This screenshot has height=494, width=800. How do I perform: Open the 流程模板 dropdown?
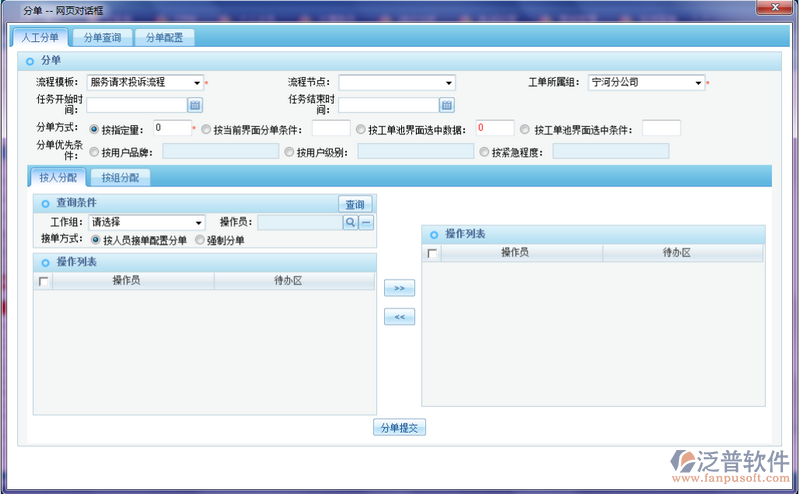[197, 82]
